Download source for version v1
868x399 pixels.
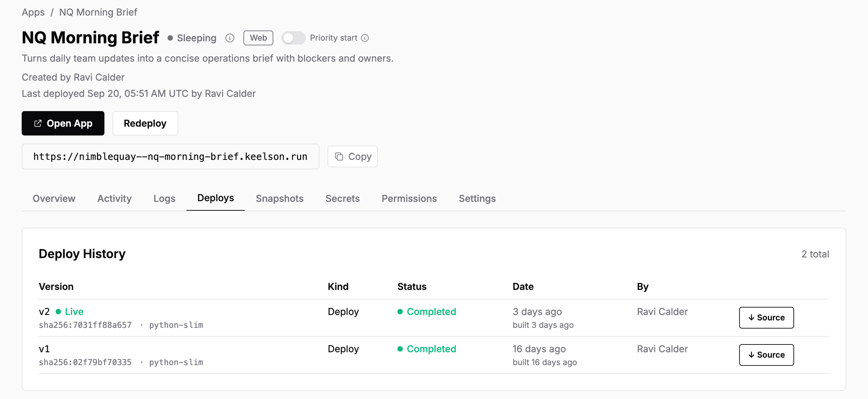[x=766, y=355]
